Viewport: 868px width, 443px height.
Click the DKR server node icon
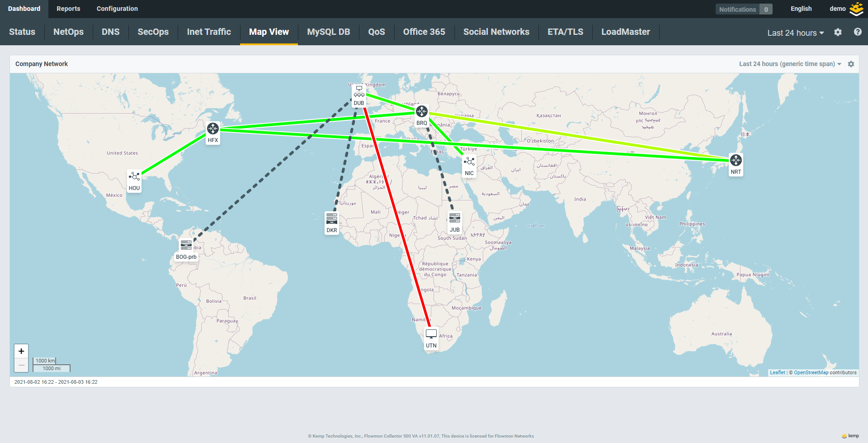[x=332, y=219]
